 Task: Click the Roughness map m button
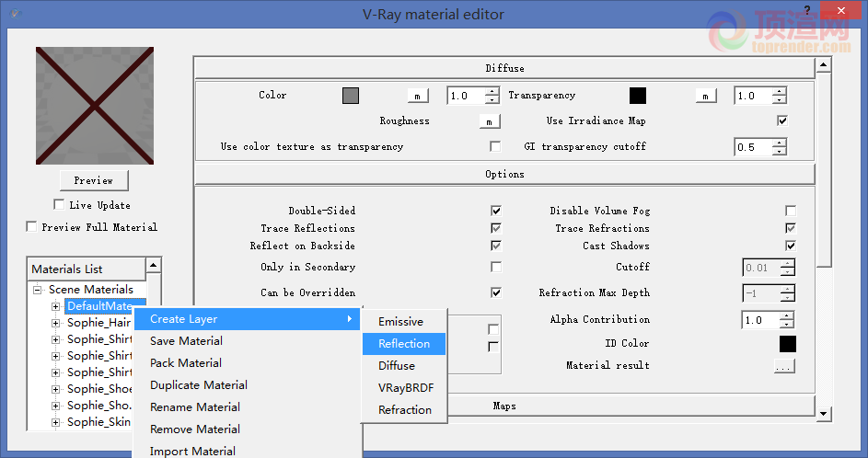tap(490, 121)
